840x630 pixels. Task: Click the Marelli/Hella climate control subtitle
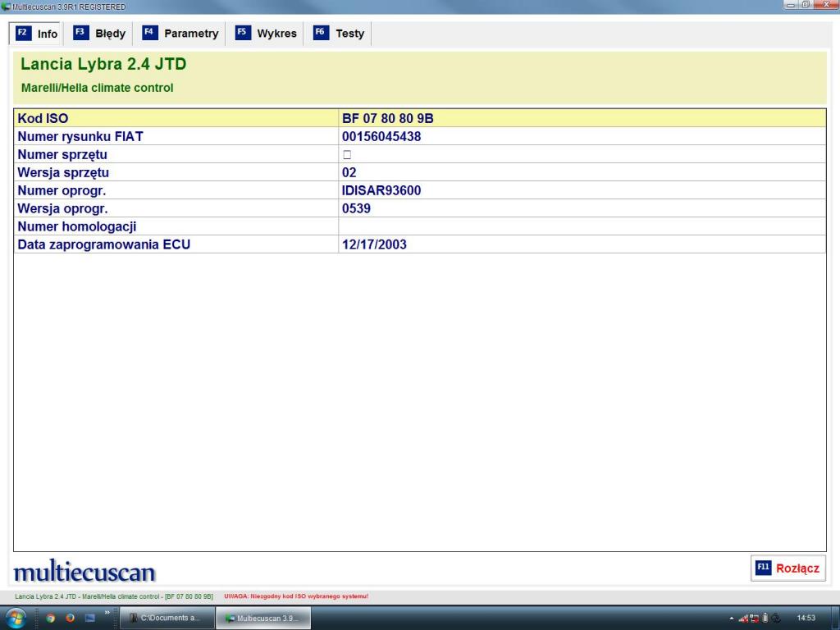(97, 88)
